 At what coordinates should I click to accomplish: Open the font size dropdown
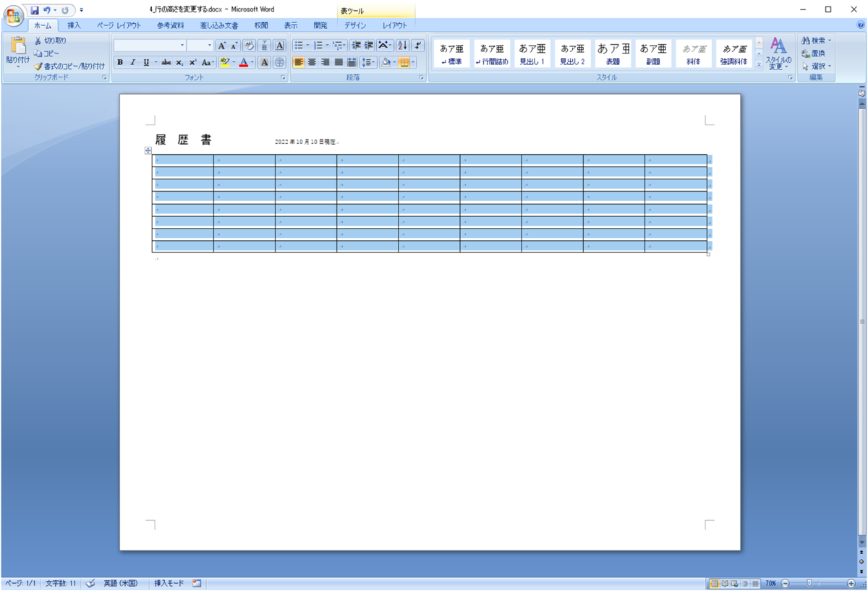click(x=210, y=46)
